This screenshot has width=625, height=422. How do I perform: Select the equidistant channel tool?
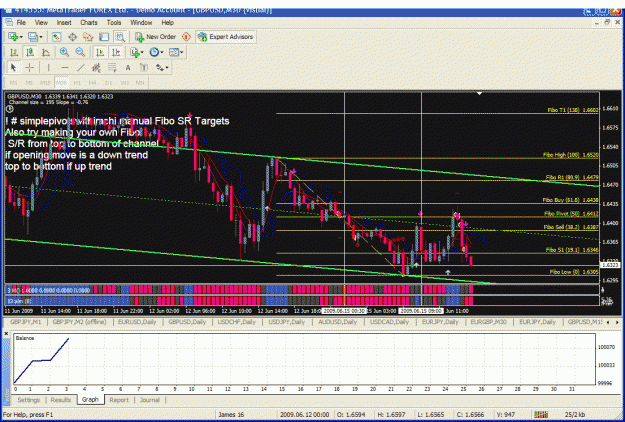click(96, 68)
